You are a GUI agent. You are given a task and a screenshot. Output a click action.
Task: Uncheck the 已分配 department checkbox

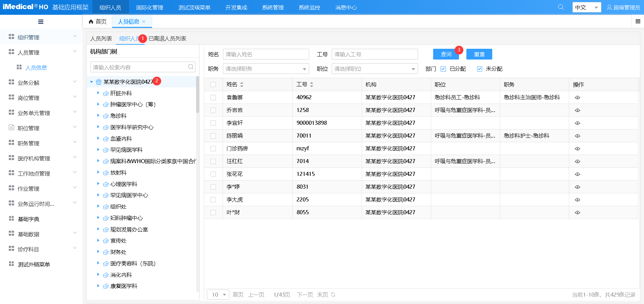pos(443,69)
